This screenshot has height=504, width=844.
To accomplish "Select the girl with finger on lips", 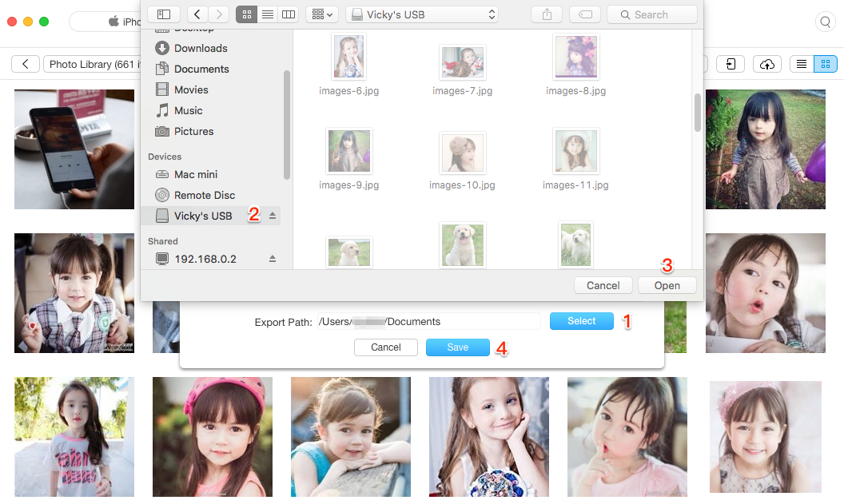I will [627, 436].
